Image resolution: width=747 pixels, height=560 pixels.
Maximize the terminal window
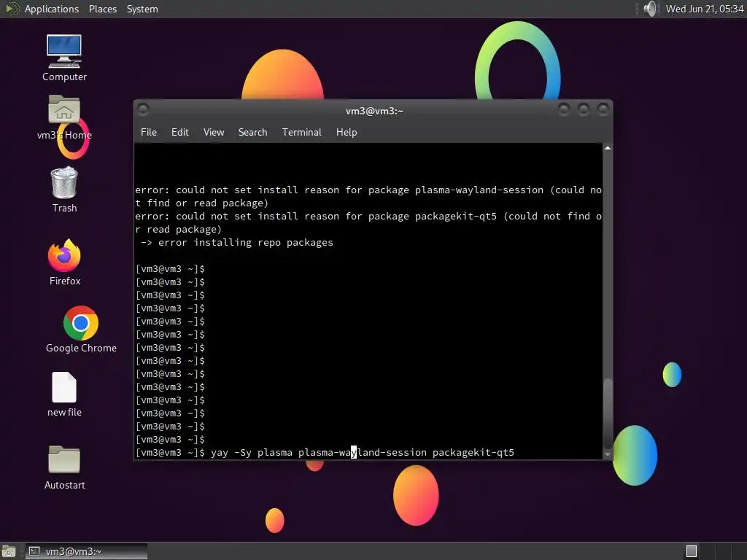coord(583,109)
